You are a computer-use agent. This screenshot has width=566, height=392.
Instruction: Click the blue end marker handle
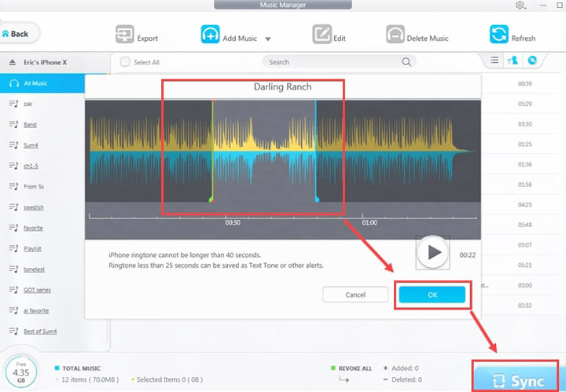317,199
